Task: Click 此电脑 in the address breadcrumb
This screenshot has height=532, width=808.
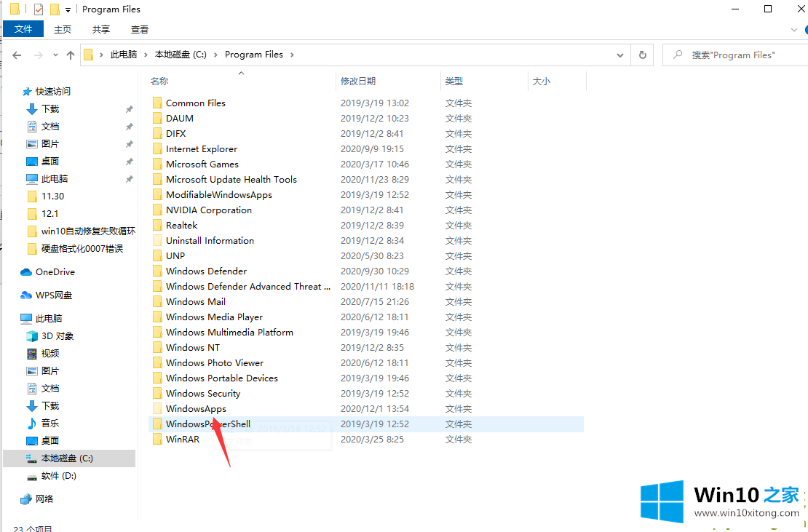Action: click(124, 55)
